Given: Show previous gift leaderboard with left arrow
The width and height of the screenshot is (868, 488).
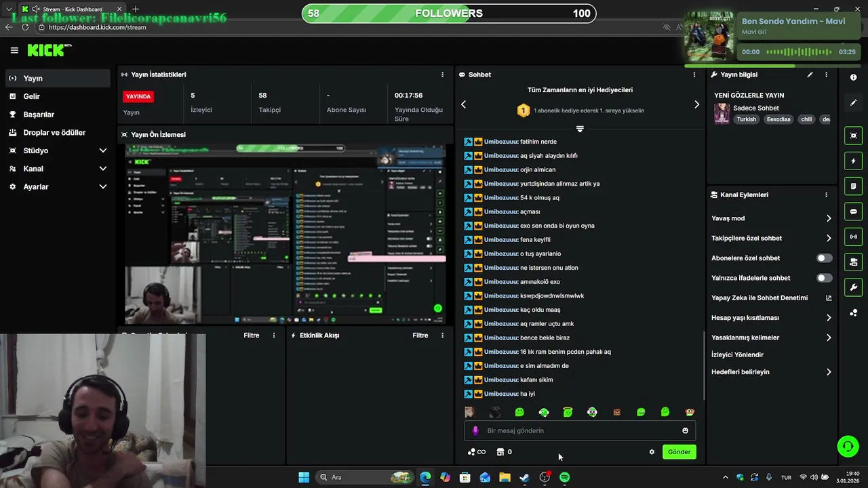Looking at the screenshot, I should [464, 104].
